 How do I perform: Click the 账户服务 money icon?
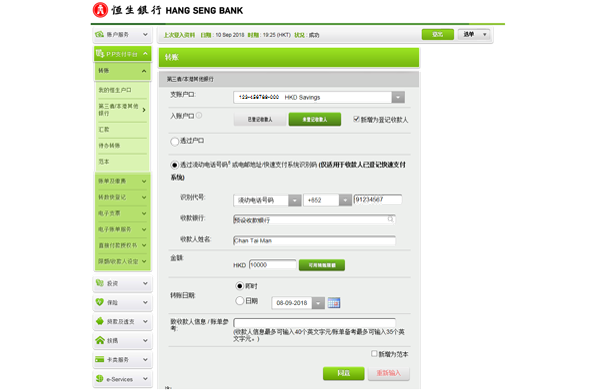[x=99, y=34]
